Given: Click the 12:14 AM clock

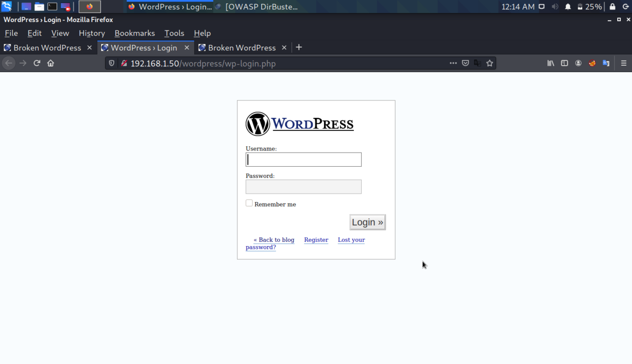Looking at the screenshot, I should tap(518, 7).
